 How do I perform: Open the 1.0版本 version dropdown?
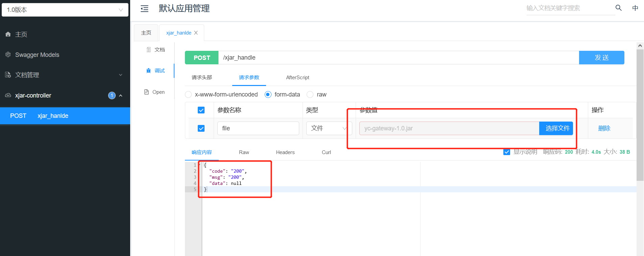click(65, 10)
